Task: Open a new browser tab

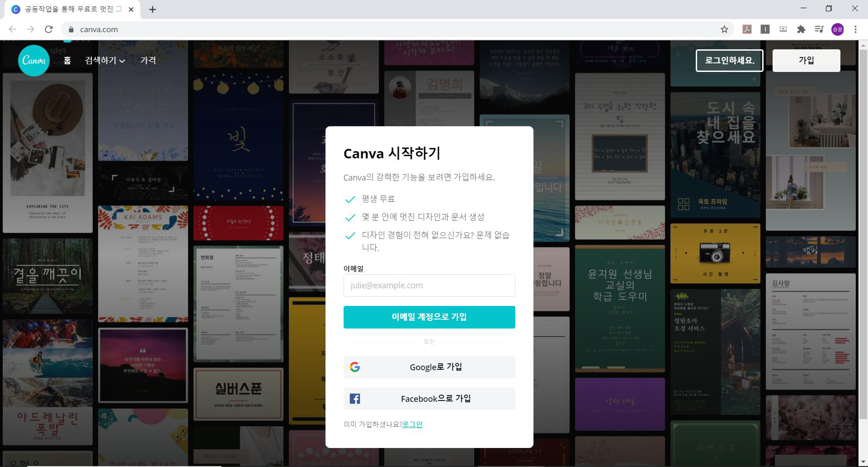Action: (152, 10)
